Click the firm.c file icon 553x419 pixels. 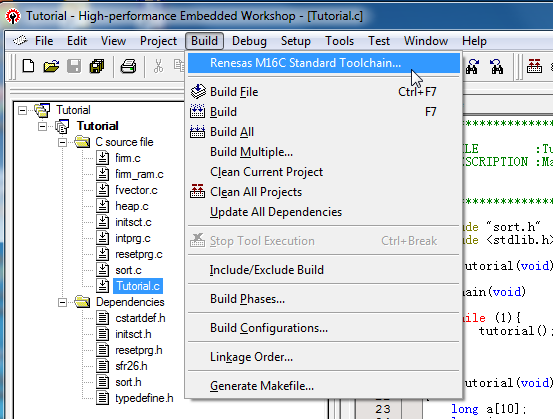point(103,158)
